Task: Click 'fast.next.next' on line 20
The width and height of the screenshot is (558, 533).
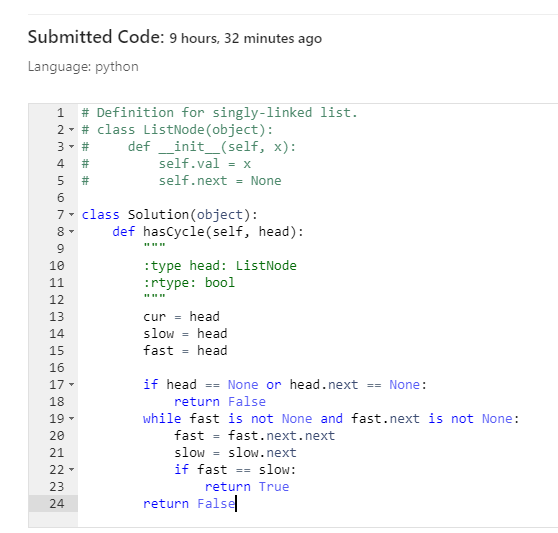Action: point(281,436)
